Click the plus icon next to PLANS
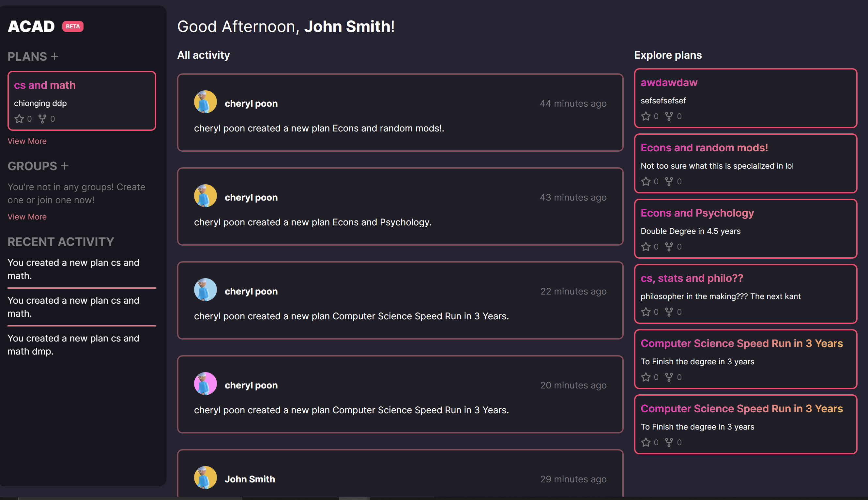This screenshot has height=500, width=868. point(54,56)
